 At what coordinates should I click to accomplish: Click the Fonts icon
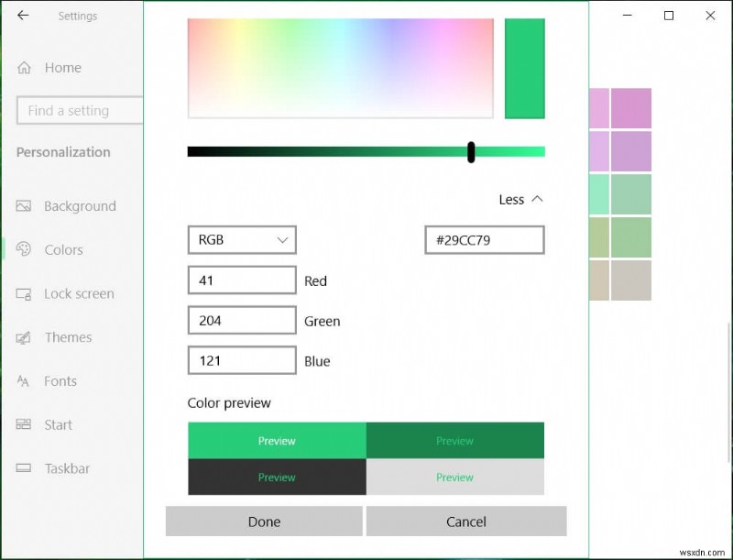coord(23,381)
